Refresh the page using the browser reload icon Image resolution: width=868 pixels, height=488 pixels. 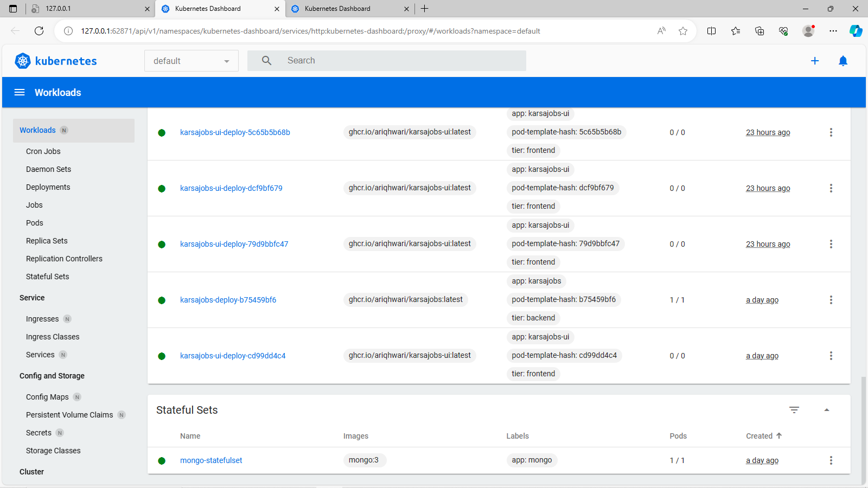39,31
